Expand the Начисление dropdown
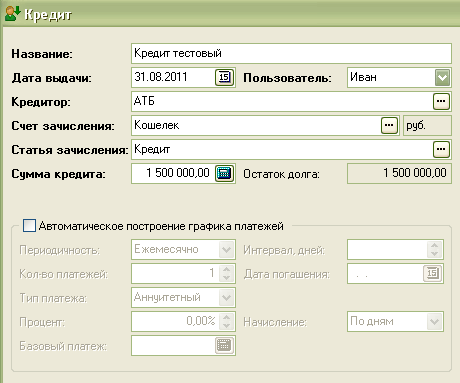Screen dimensions: 460x383 tap(435, 321)
